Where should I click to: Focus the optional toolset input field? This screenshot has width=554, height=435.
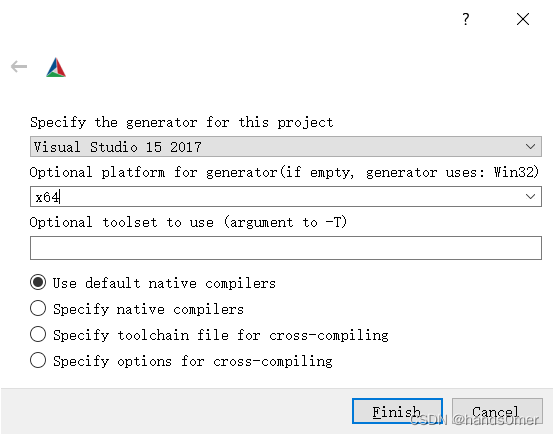285,248
